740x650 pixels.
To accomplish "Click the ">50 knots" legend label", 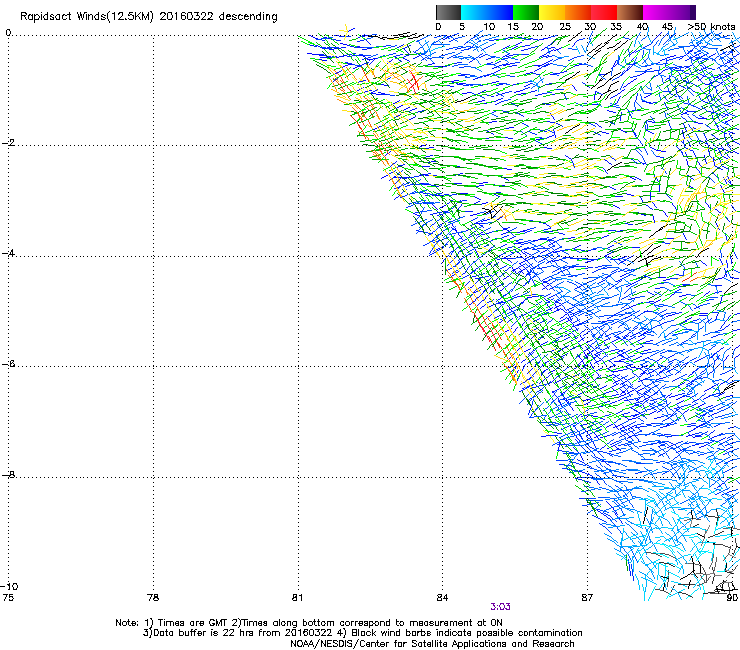I will 711,27.
